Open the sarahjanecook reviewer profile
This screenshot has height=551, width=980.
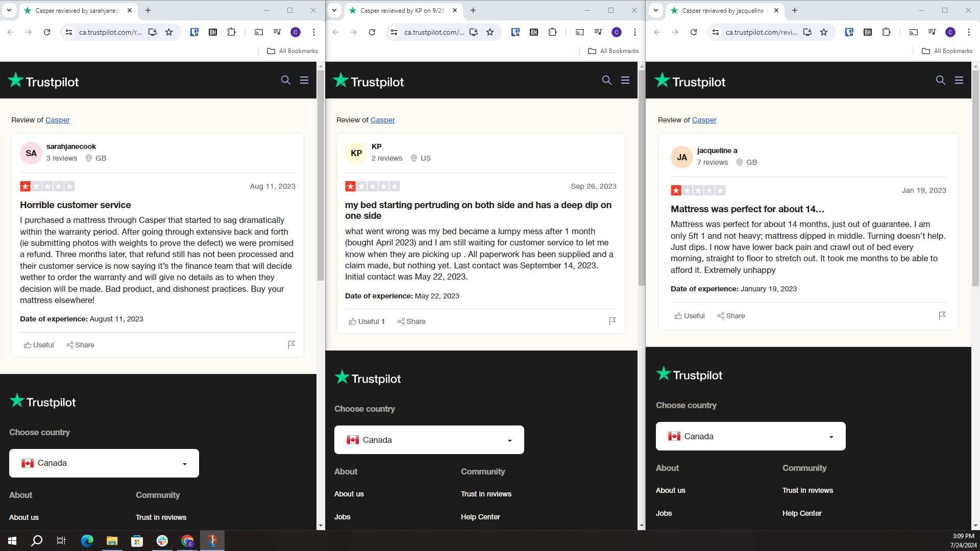pyautogui.click(x=71, y=146)
